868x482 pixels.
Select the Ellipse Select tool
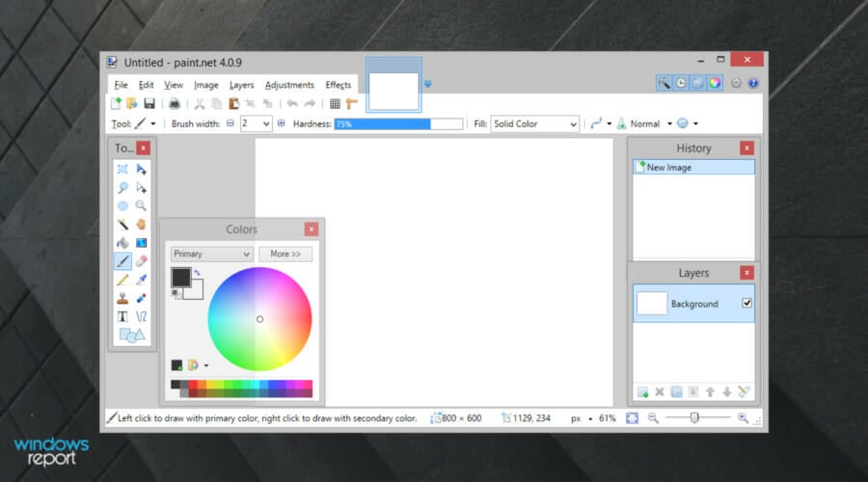(122, 206)
